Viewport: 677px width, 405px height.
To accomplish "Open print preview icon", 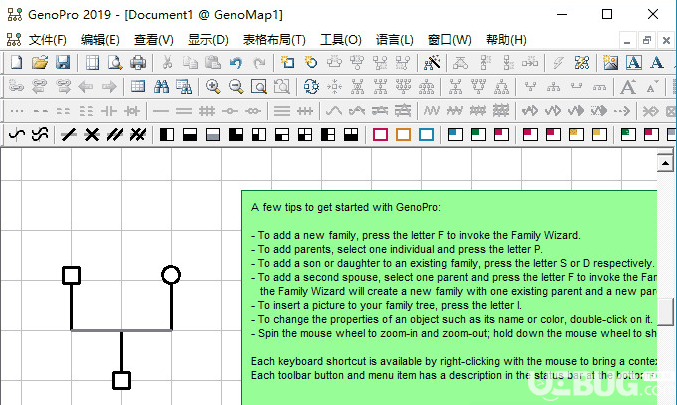I will (115, 63).
